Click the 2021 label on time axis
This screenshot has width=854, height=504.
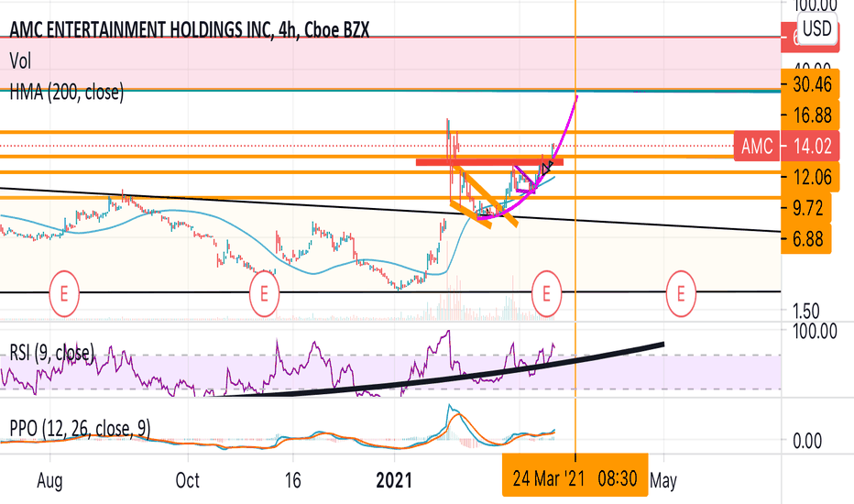394,480
